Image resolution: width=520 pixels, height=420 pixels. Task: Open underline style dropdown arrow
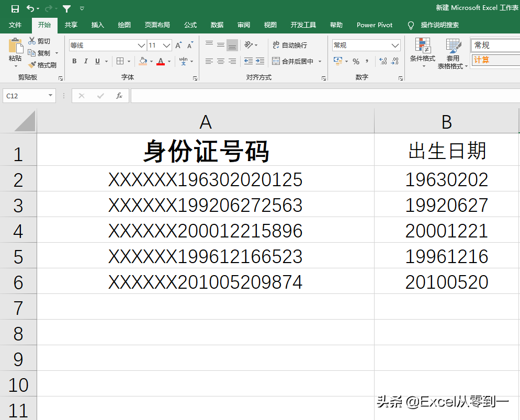(106, 61)
